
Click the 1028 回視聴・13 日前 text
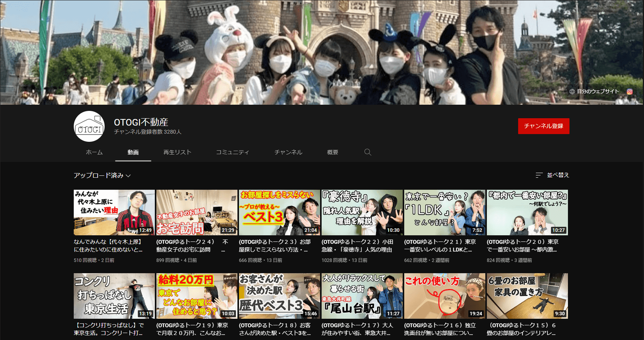point(344,260)
